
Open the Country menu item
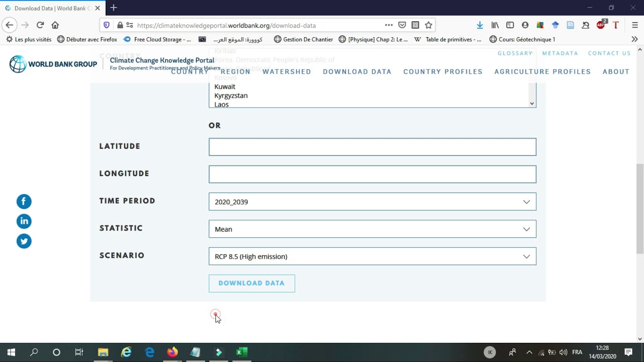click(x=190, y=72)
